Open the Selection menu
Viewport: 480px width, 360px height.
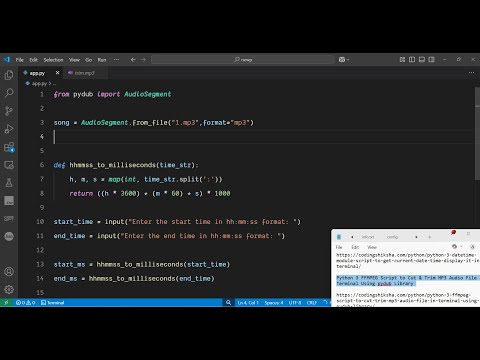click(53, 60)
